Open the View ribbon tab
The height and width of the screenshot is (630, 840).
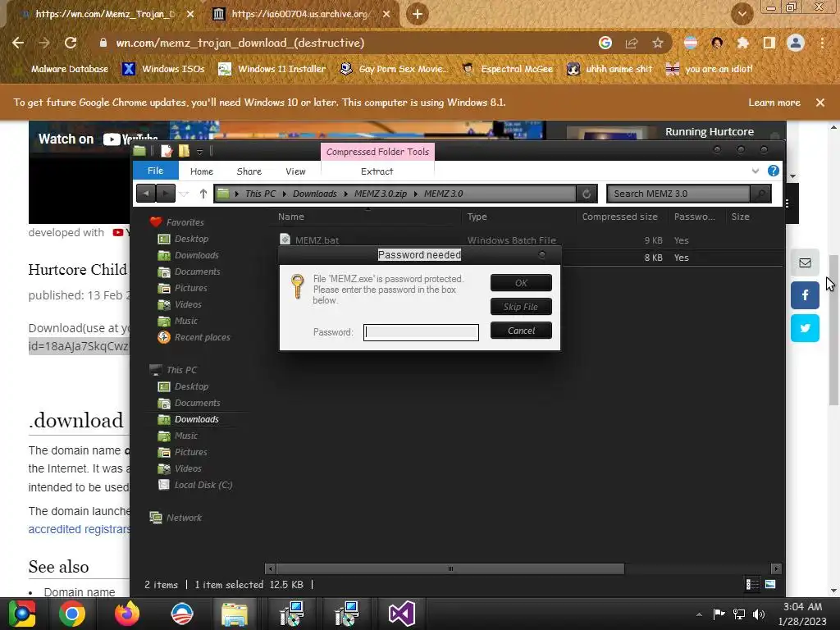295,171
